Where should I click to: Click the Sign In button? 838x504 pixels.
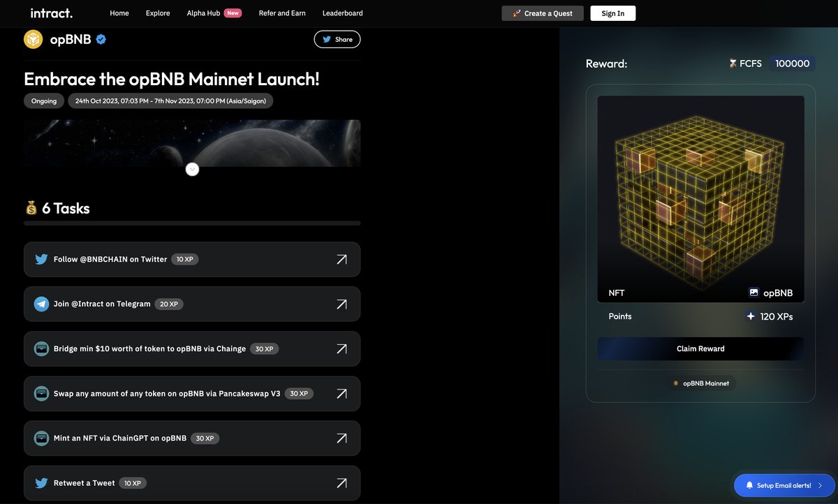[x=613, y=13]
